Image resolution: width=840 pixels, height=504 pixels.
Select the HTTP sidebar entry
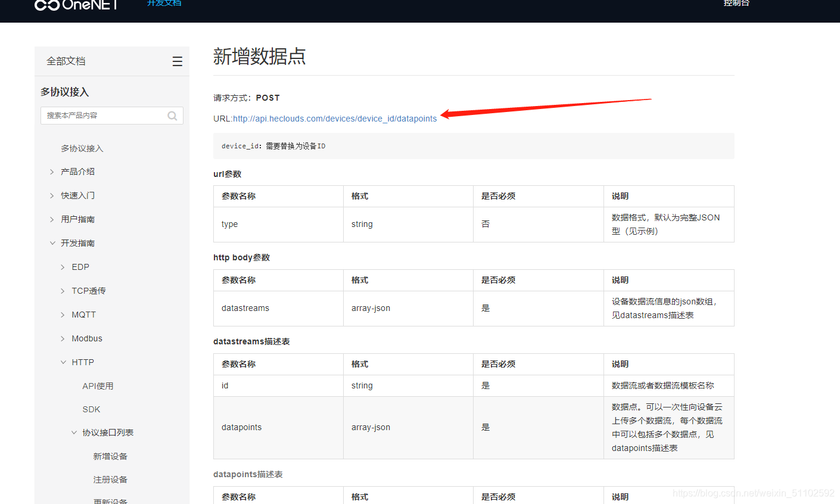point(83,362)
